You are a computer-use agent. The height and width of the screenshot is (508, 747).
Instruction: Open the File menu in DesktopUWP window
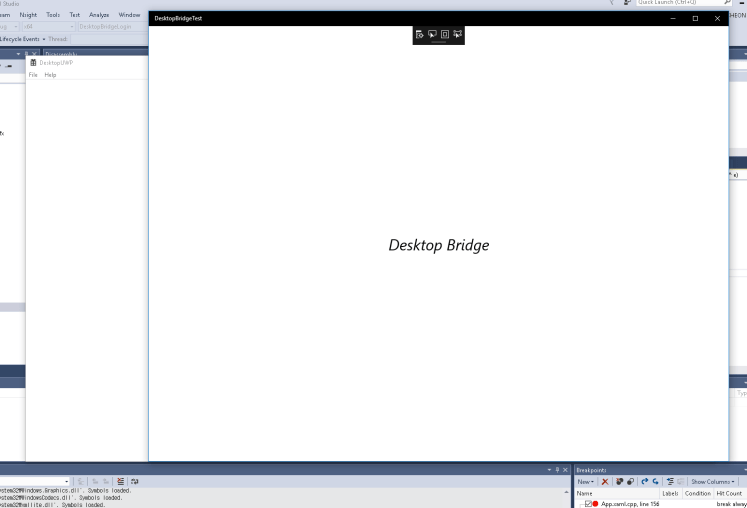click(x=33, y=75)
